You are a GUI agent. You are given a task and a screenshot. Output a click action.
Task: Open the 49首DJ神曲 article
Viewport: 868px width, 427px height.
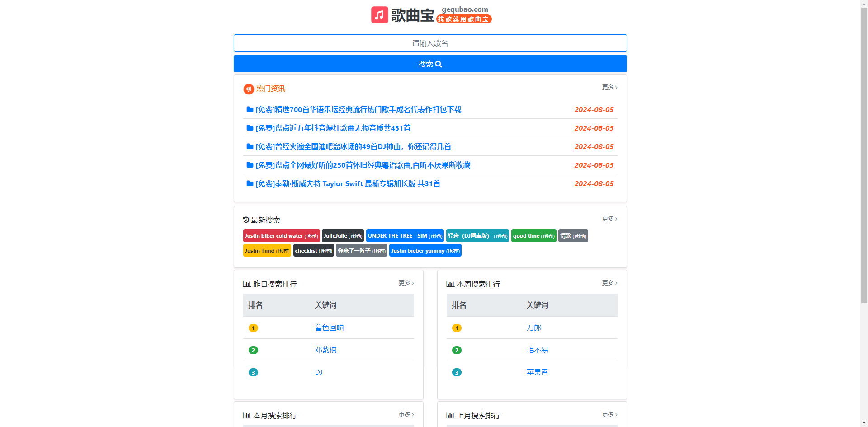[353, 146]
